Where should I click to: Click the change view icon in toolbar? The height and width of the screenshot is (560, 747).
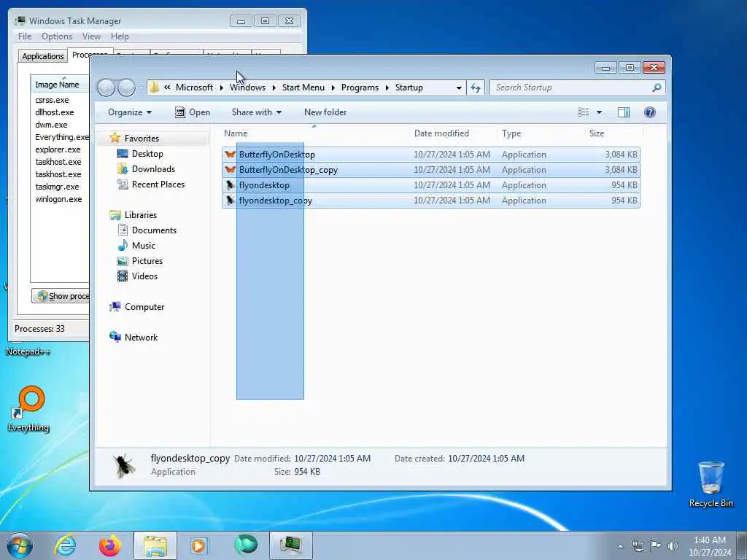click(x=583, y=112)
